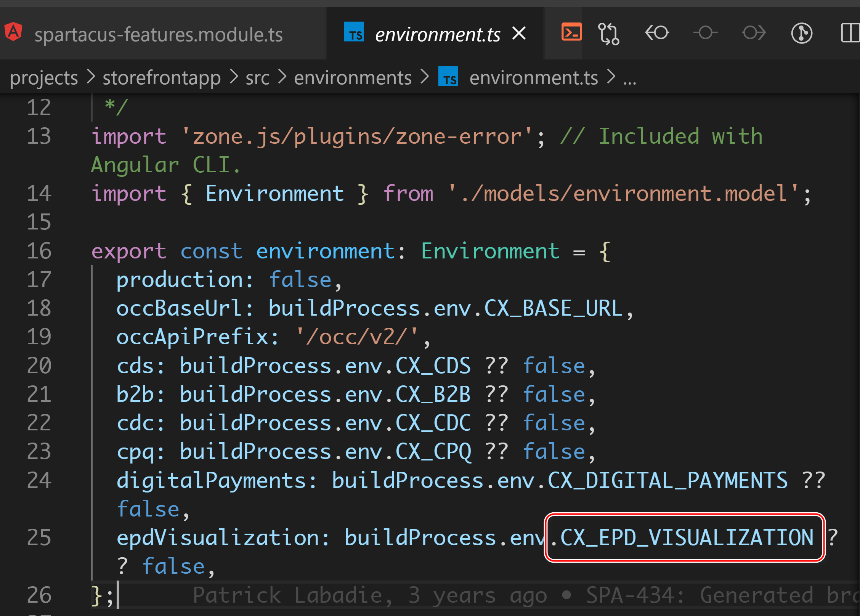Select the environment.ts tab
Screen dimensions: 860x616
[437, 35]
